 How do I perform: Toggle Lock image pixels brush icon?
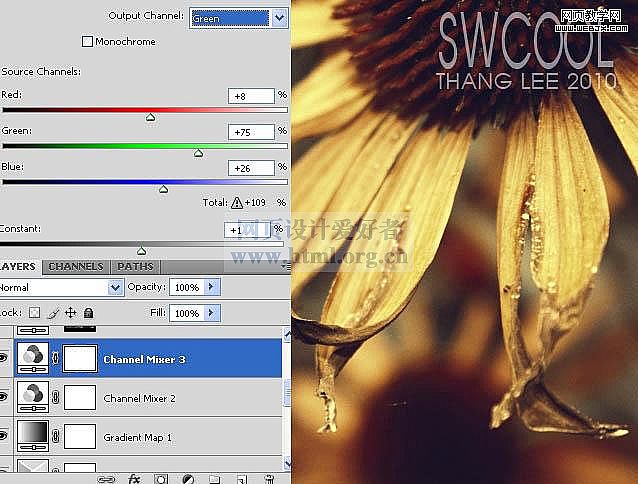point(53,313)
